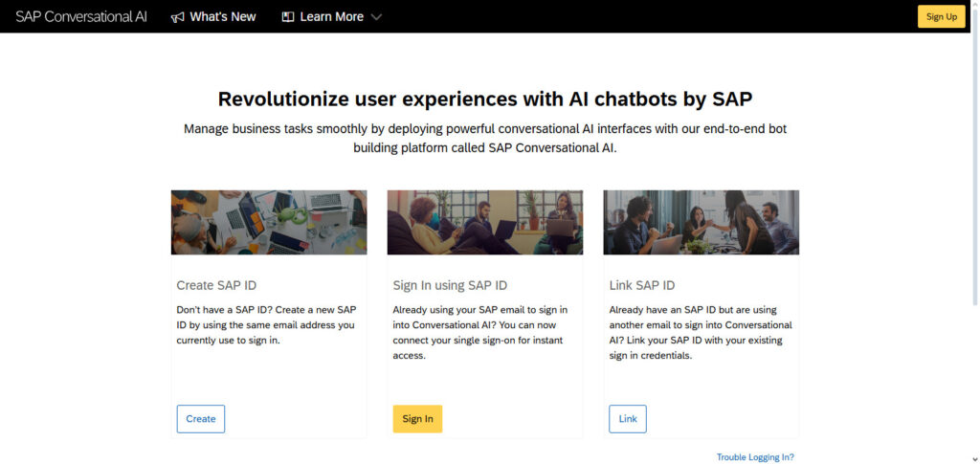Click the yellow Sign In button

[417, 419]
